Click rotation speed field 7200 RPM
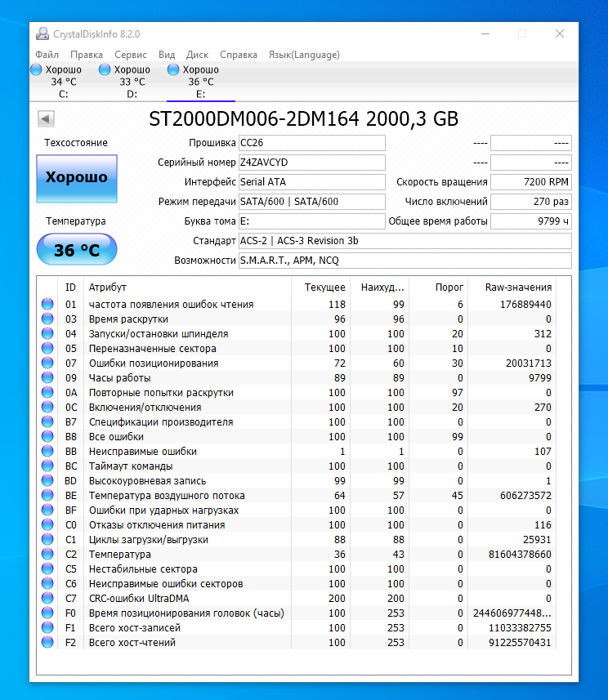The image size is (608, 700). (531, 182)
